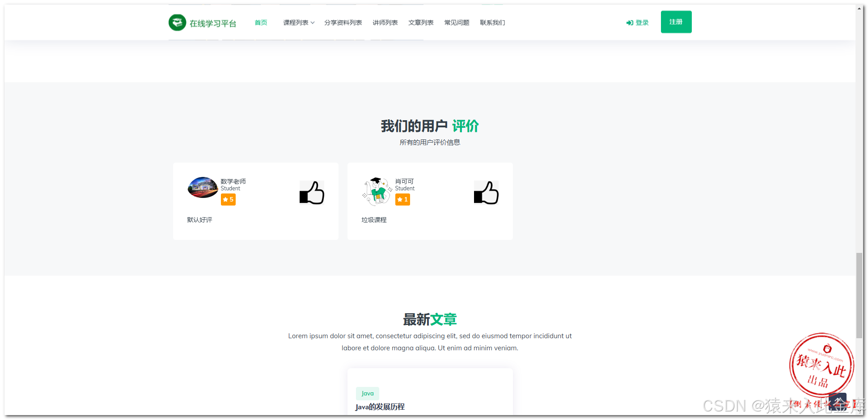Select 联系我们 from the top menu

492,22
